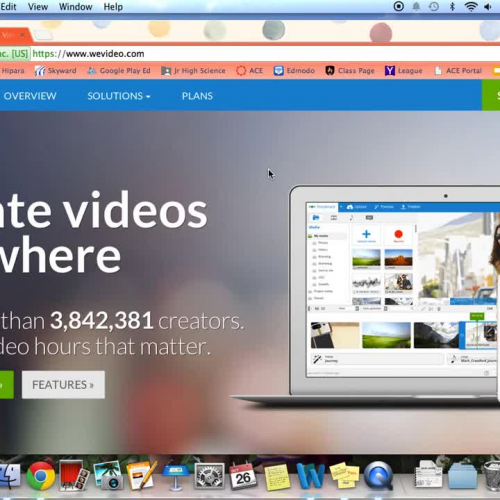The height and width of the screenshot is (500, 500).
Task: Open the Help menu
Action: click(113, 6)
